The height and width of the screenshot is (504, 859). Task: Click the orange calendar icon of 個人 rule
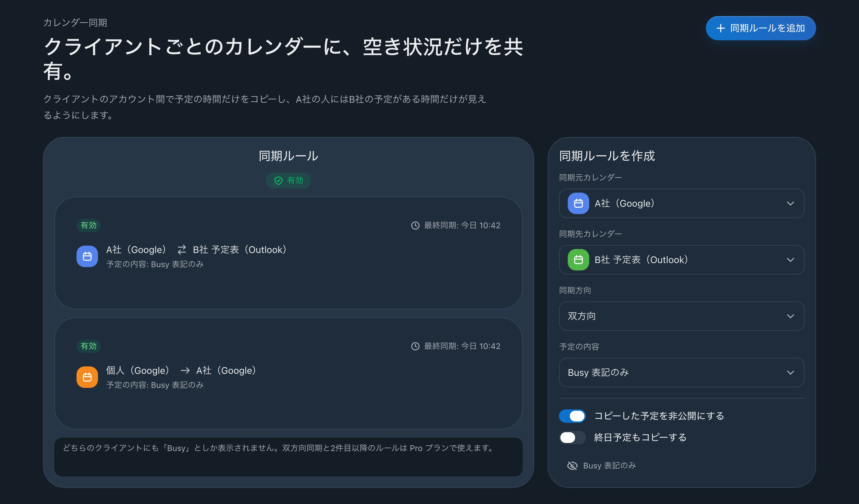click(87, 377)
